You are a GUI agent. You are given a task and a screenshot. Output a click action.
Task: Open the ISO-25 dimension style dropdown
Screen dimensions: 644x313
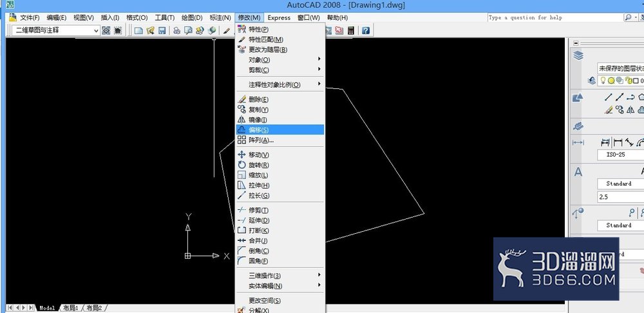tap(620, 155)
